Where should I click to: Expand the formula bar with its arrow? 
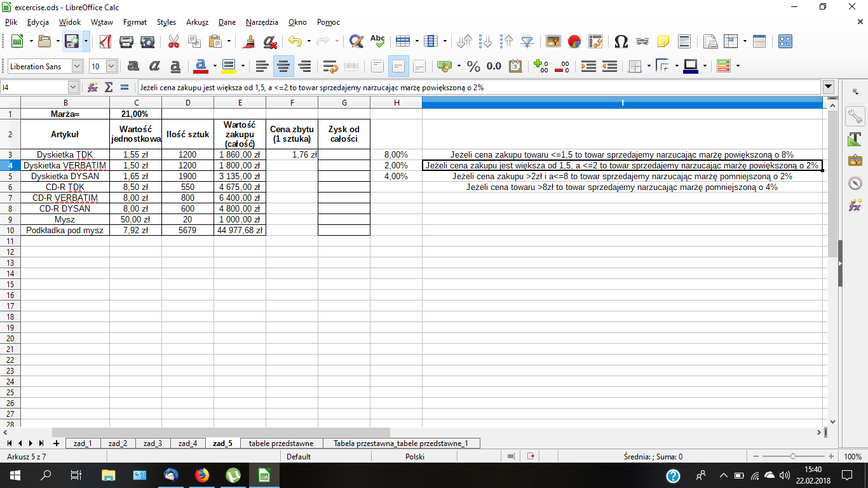click(x=828, y=87)
